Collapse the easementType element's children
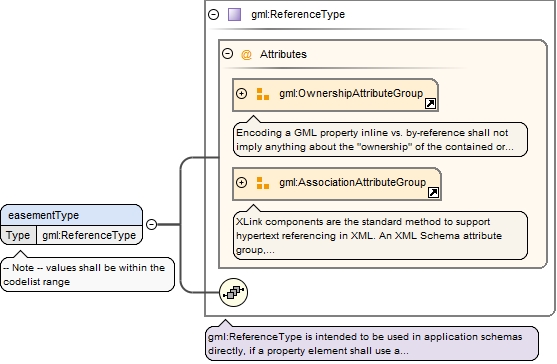The image size is (557, 364). pyautogui.click(x=152, y=224)
